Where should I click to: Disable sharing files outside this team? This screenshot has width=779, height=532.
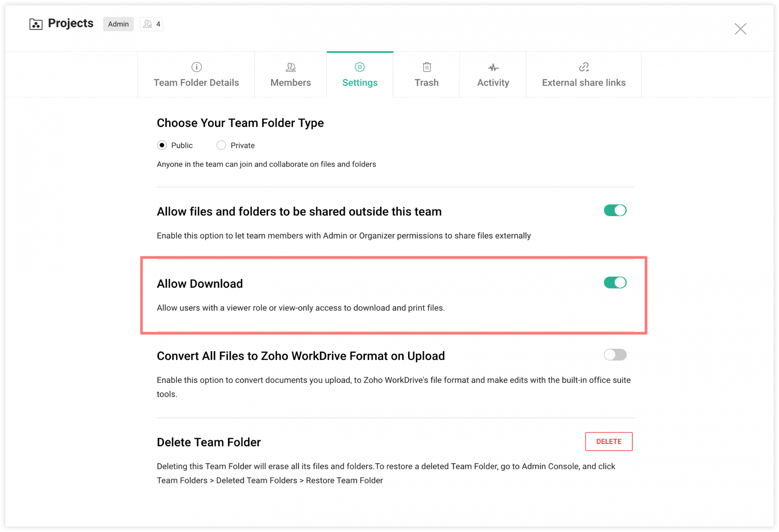[615, 210]
